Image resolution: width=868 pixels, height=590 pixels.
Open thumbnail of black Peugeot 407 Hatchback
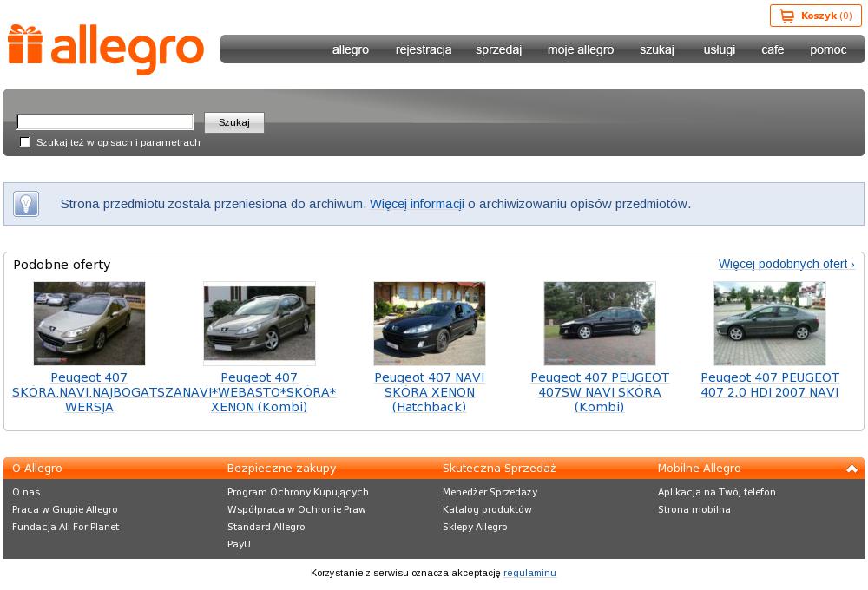pos(430,324)
